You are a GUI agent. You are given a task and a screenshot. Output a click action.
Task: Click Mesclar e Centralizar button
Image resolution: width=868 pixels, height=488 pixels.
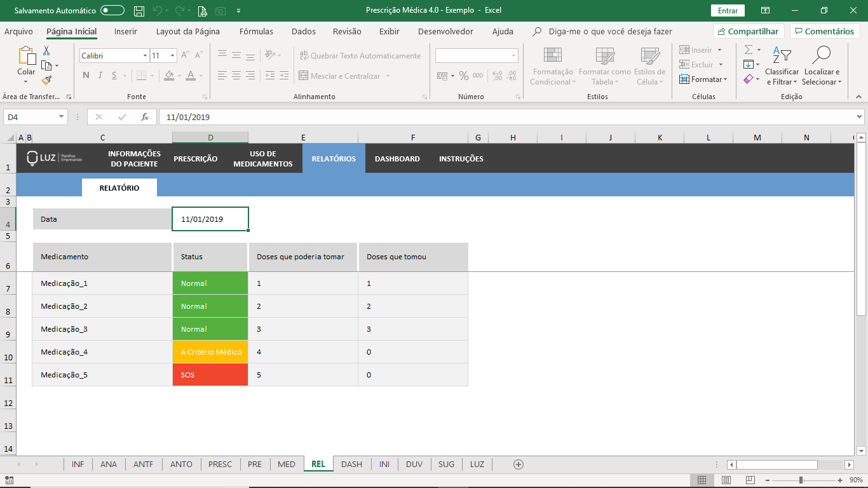click(x=340, y=76)
